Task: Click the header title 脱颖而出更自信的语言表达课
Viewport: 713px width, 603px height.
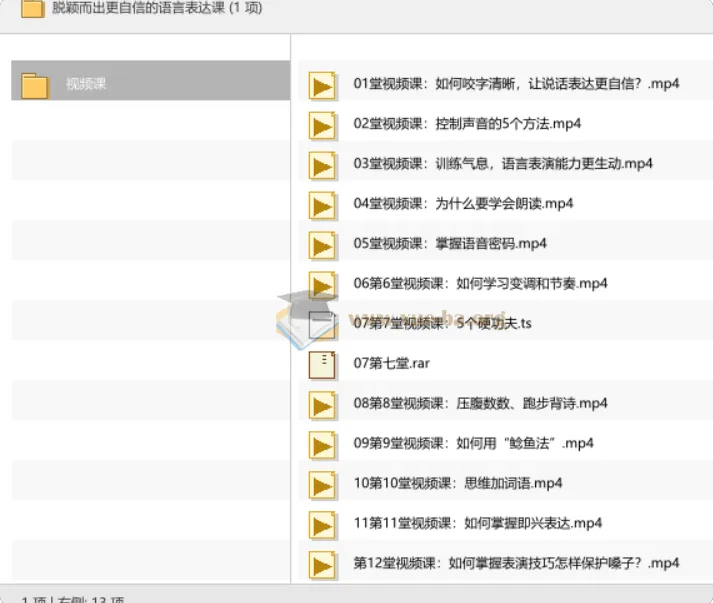Action: [x=157, y=7]
